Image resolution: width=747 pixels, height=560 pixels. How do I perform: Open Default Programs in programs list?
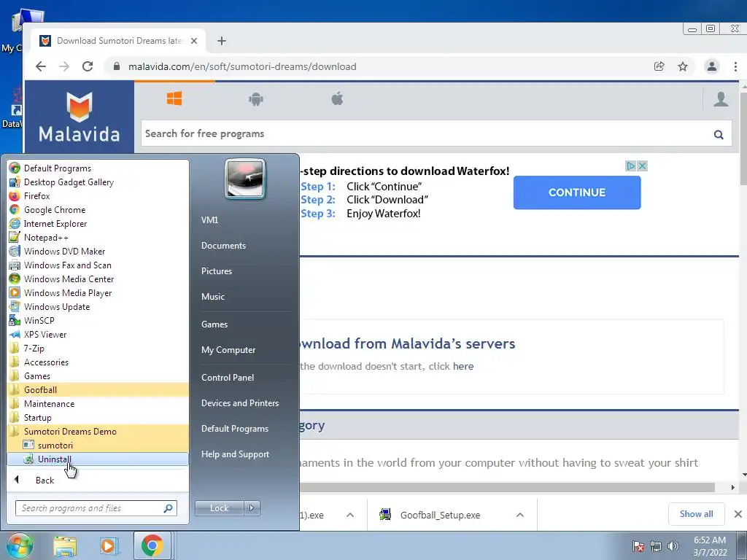click(x=98, y=168)
